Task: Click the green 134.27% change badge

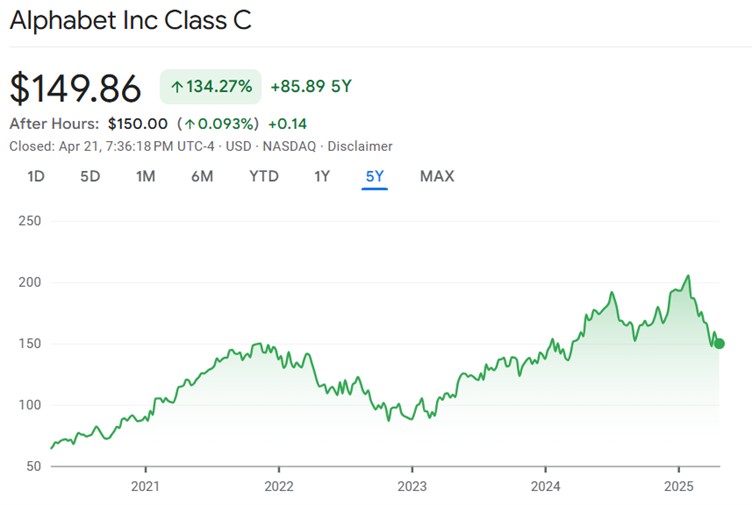Action: [x=210, y=87]
